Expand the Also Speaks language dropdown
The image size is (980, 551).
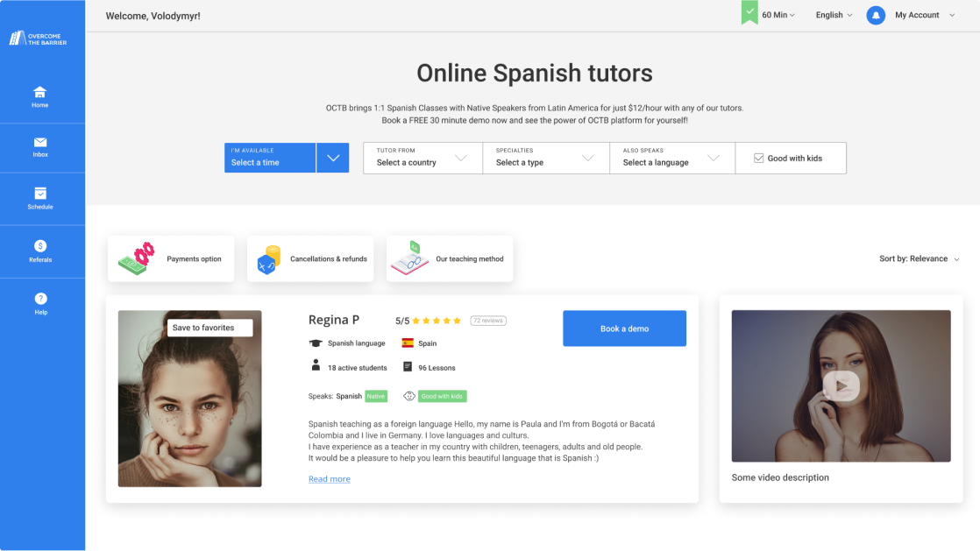click(671, 159)
